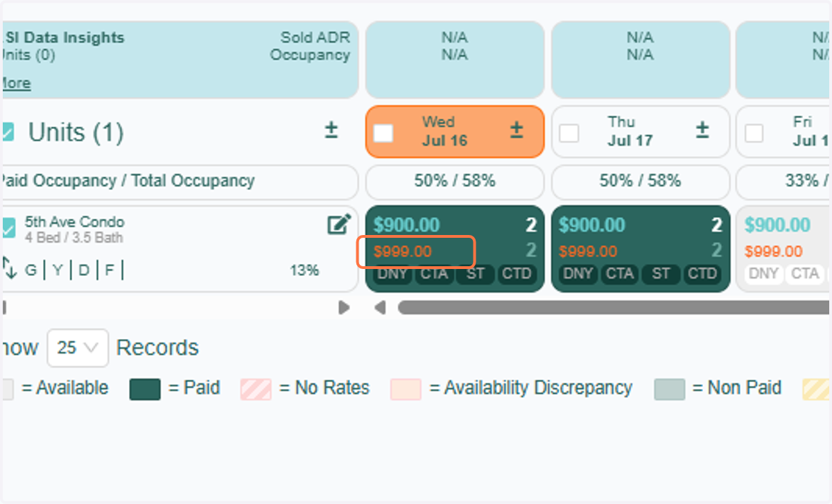Viewport: 832px width, 504px height.
Task: Click the horizontal calendar scrollbar thumb
Action: coord(614,307)
